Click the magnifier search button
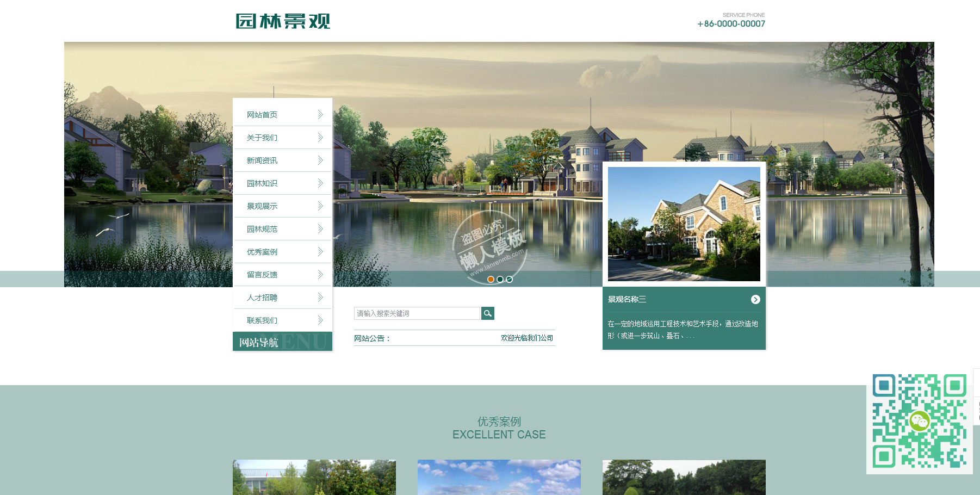Image resolution: width=980 pixels, height=495 pixels. click(487, 313)
